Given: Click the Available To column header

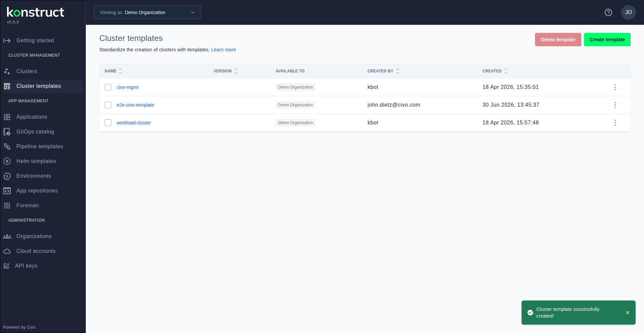Looking at the screenshot, I should [x=290, y=71].
